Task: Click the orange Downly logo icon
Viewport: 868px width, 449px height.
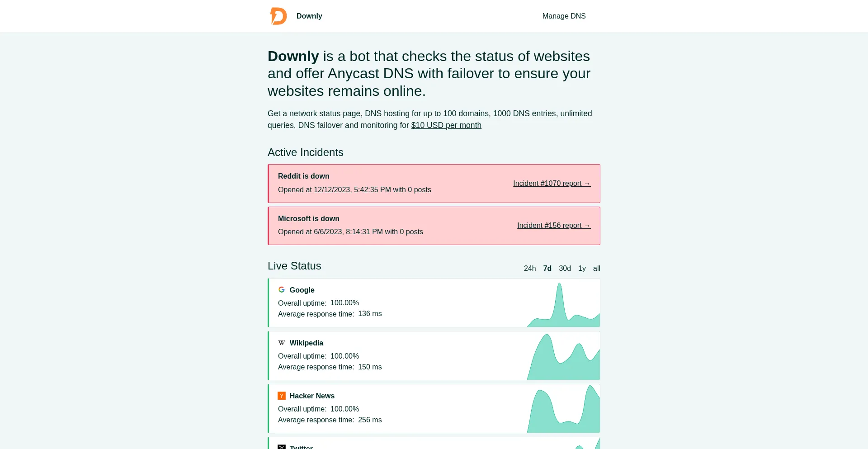Action: 278,16
